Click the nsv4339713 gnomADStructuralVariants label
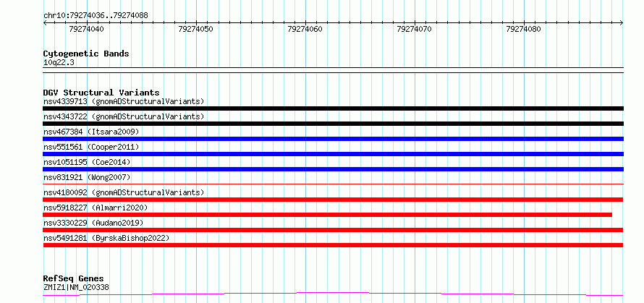Viewport: 644px width, 303px height. pyautogui.click(x=124, y=101)
